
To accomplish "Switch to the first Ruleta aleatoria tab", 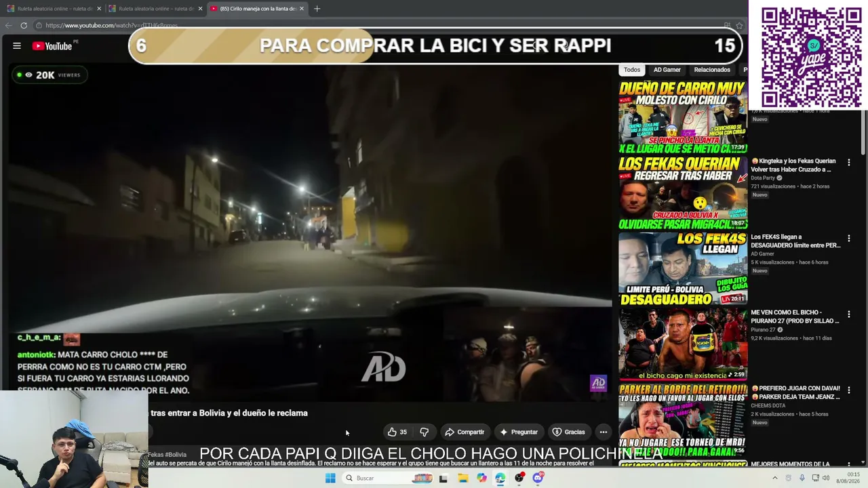I will click(x=53, y=9).
